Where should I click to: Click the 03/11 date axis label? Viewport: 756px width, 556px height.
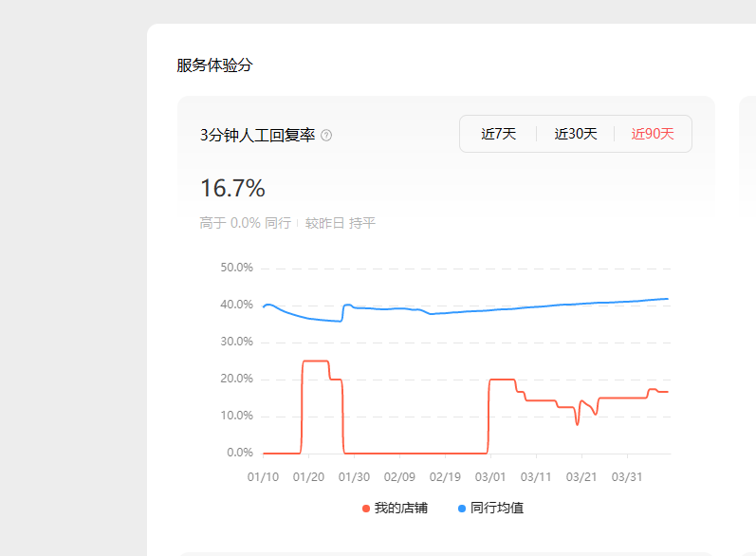[x=536, y=477]
